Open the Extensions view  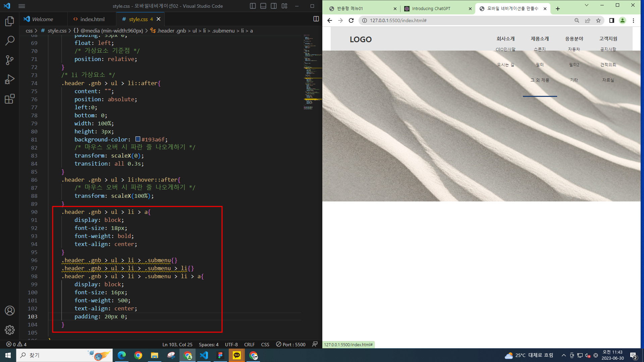click(x=9, y=99)
